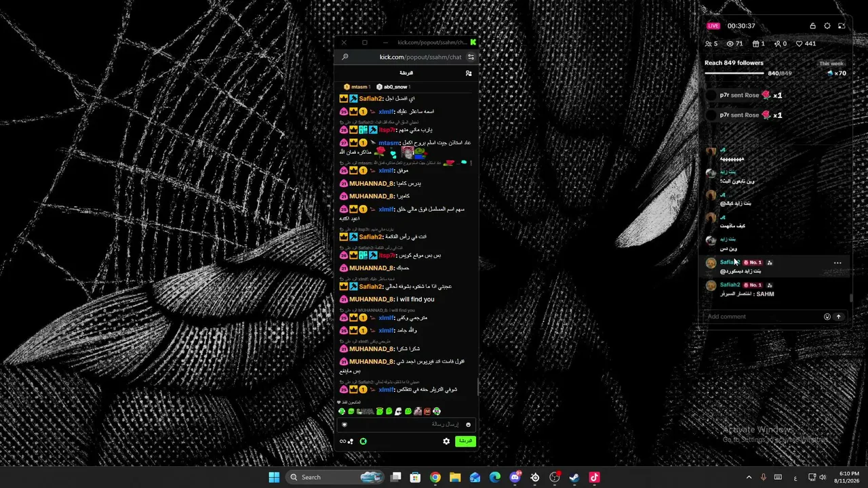
Task: Click username mtasm on the rose emote message
Action: [x=389, y=143]
